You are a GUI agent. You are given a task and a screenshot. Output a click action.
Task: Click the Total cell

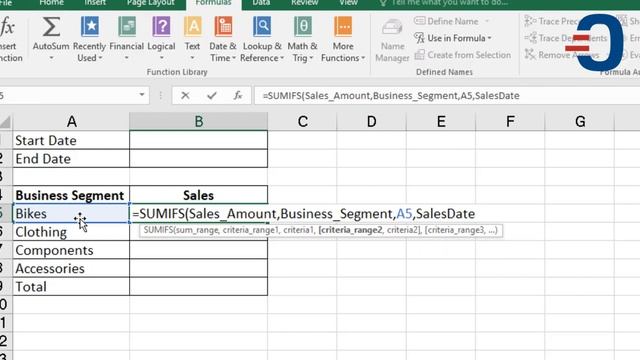click(71, 287)
